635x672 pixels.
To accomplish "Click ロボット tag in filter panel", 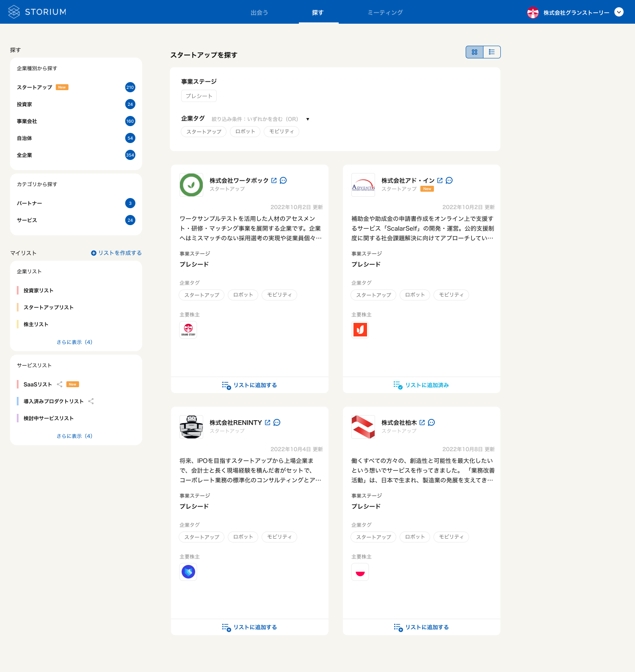I will [245, 132].
